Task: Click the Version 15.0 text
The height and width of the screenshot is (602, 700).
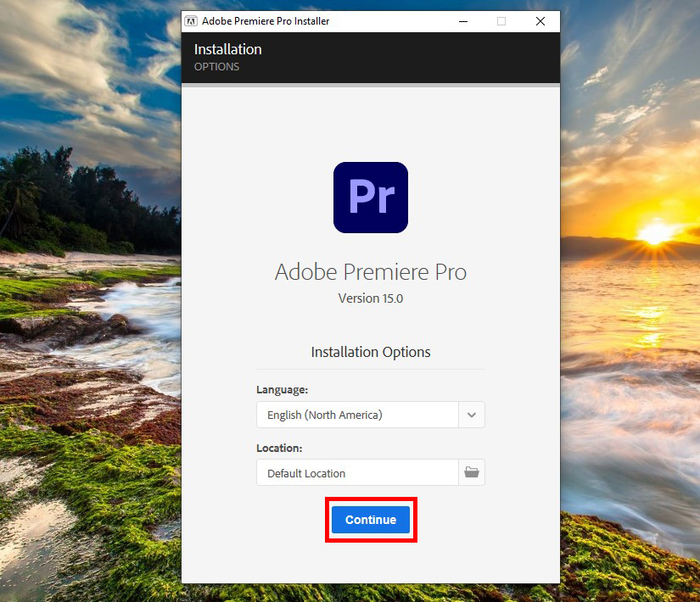Action: (371, 298)
